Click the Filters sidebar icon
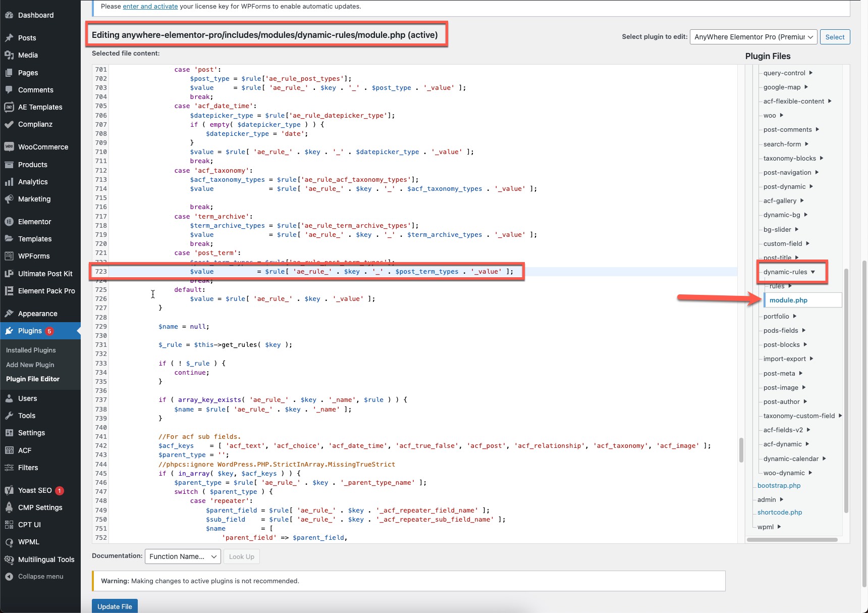Viewport: 868px width, 613px height. [9, 468]
